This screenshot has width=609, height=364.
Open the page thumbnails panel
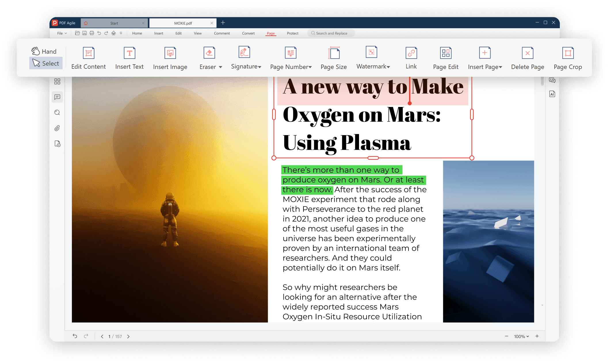57,81
